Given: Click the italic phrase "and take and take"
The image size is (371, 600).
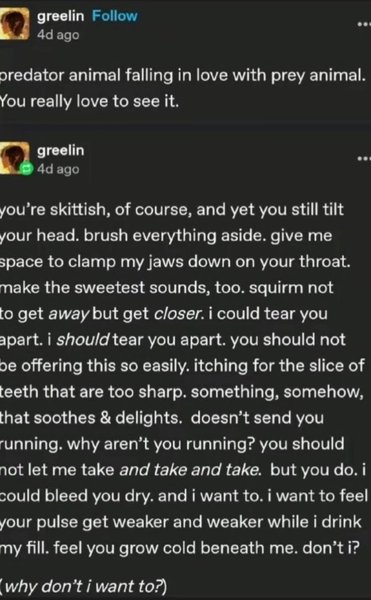Looking at the screenshot, I should (x=190, y=470).
